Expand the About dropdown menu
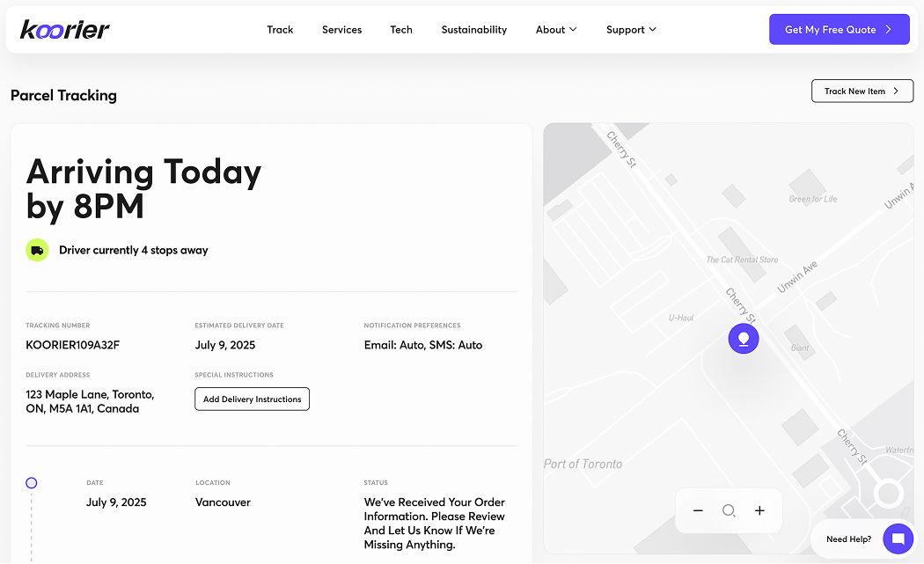Viewport: 924px width, 564px height. point(556,29)
